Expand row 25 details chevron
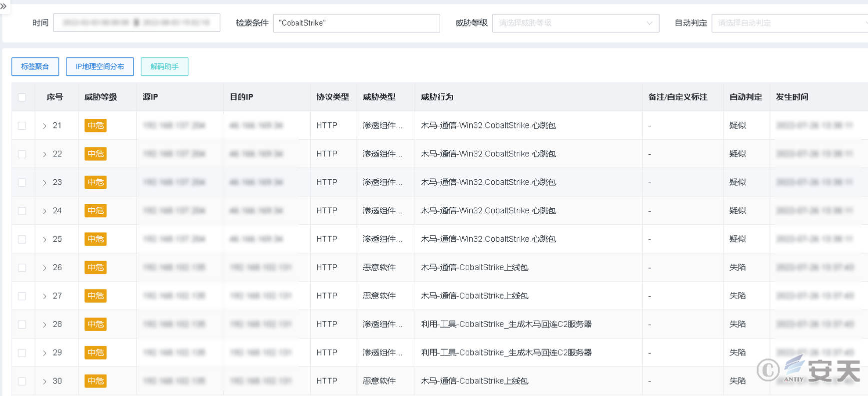This screenshot has height=396, width=868. [44, 240]
